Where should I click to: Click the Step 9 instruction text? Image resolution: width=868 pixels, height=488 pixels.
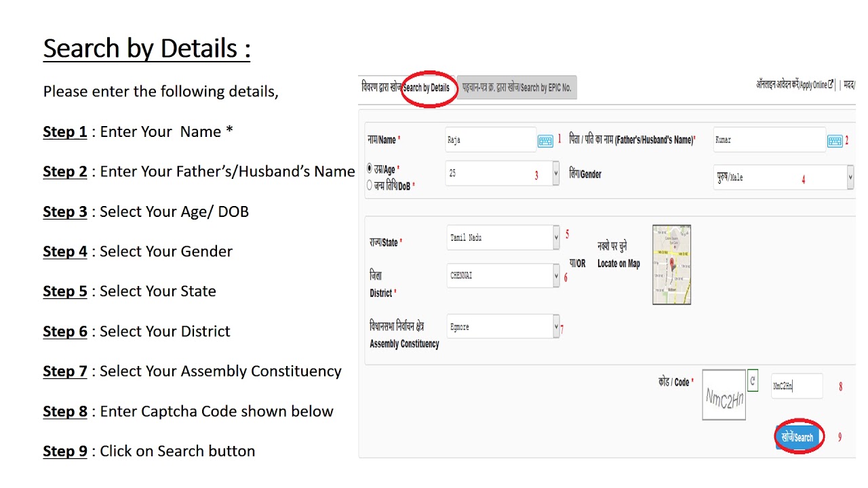149,451
